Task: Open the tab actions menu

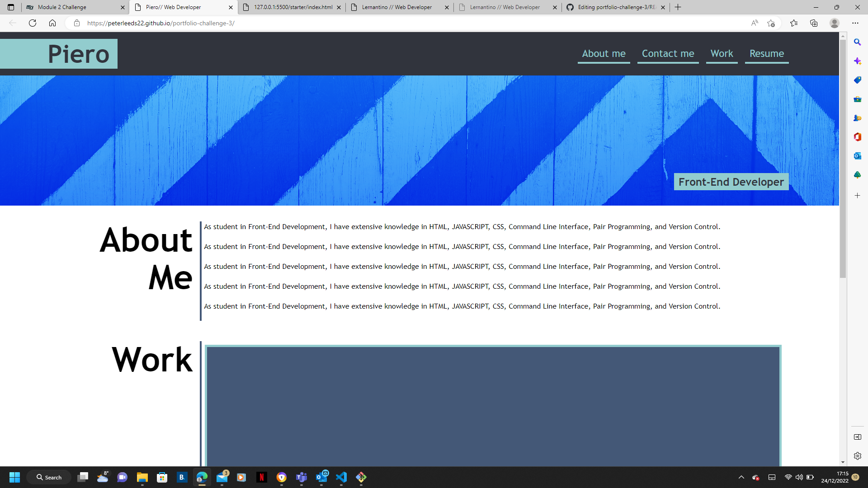Action: click(x=11, y=7)
